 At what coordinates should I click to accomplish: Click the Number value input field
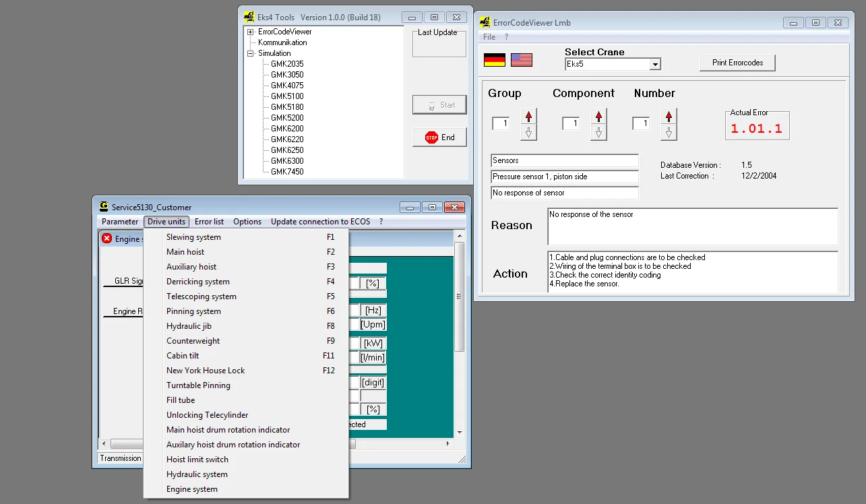pos(641,123)
